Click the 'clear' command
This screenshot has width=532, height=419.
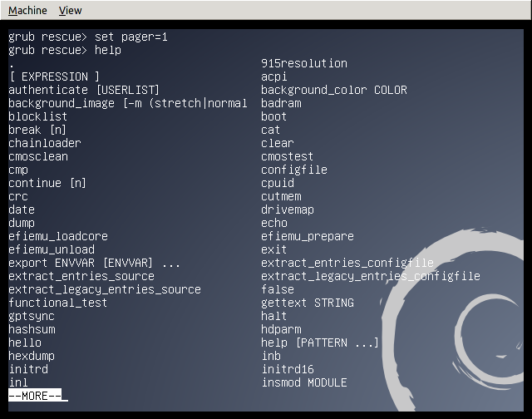[277, 143]
